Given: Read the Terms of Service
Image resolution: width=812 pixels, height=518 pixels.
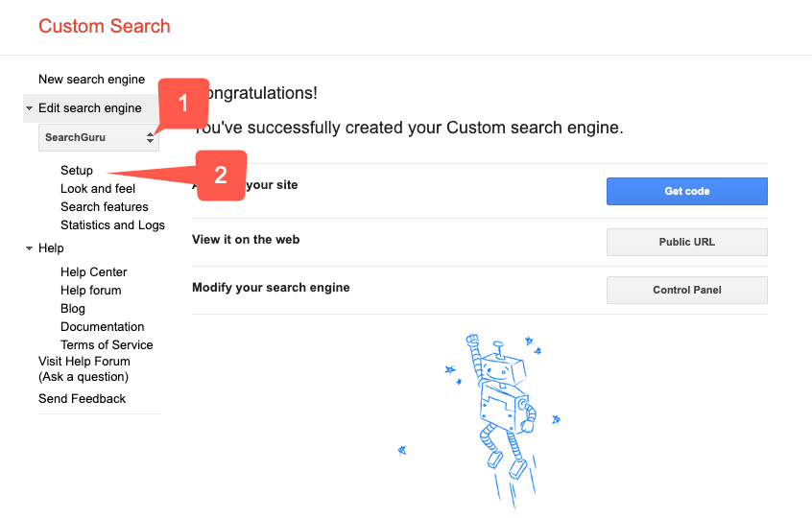Looking at the screenshot, I should coord(107,344).
